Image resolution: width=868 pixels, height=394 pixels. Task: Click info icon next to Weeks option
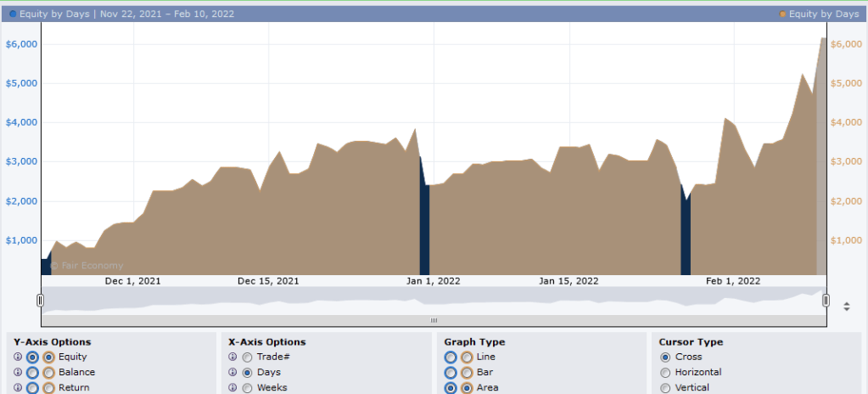[232, 388]
